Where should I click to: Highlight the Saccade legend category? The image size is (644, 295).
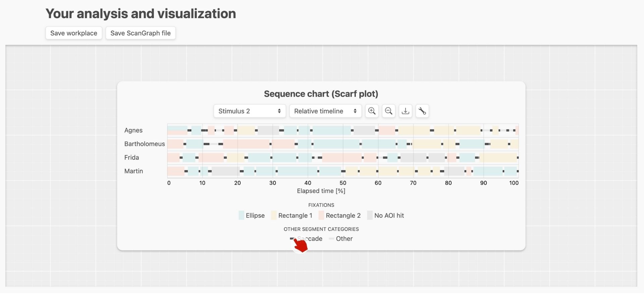pos(306,239)
